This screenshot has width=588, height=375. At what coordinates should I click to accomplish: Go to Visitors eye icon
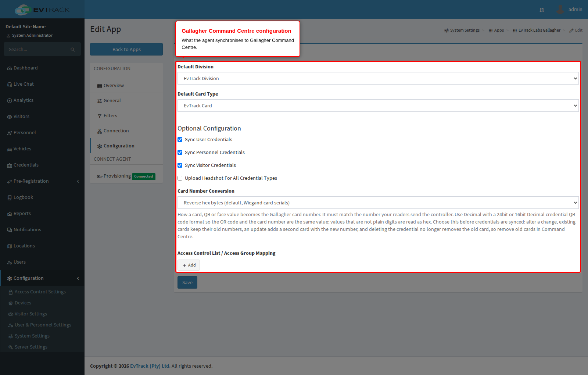pos(10,117)
